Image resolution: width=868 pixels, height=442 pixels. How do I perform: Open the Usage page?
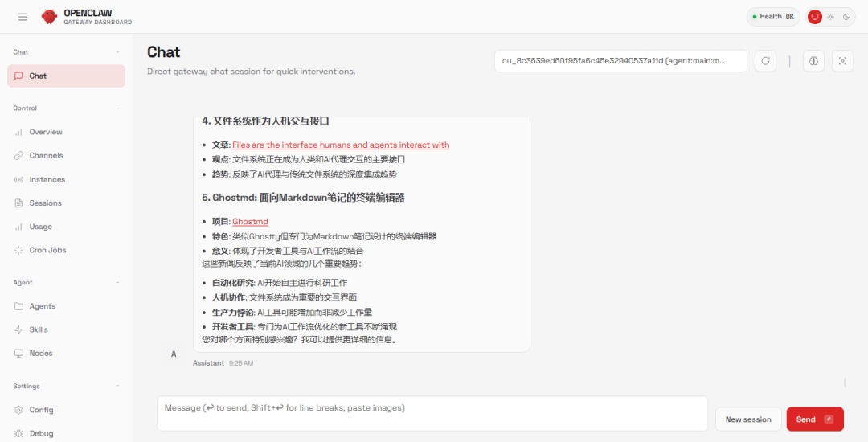67,227
